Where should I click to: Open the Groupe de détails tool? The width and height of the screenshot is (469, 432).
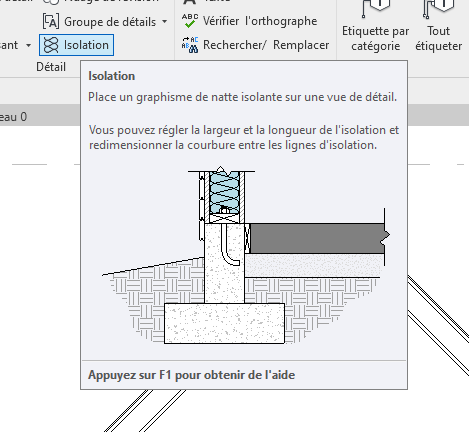(100, 22)
